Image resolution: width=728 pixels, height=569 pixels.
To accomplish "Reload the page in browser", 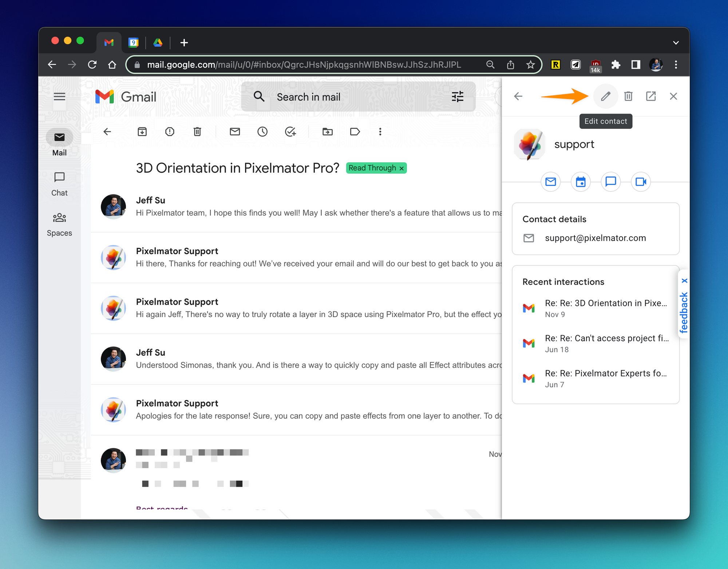I will 92,65.
